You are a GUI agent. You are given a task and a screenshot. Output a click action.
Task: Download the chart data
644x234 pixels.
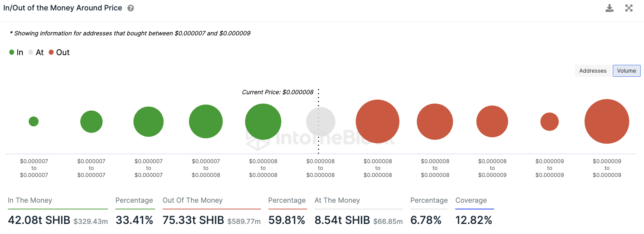point(609,8)
